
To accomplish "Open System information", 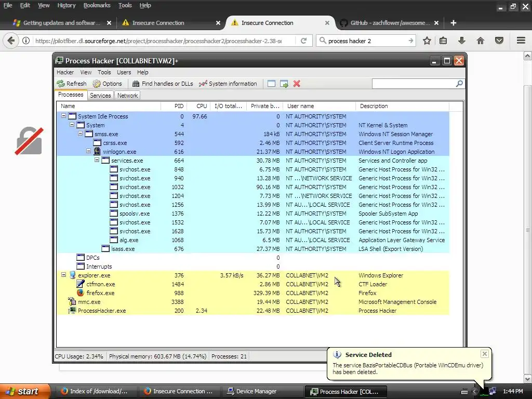I will [x=228, y=84].
